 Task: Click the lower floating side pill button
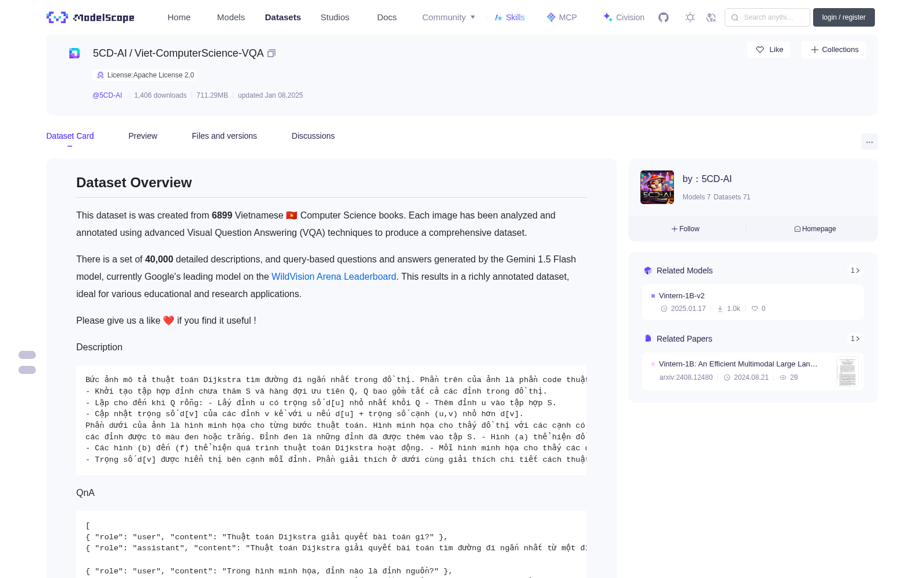point(27,370)
